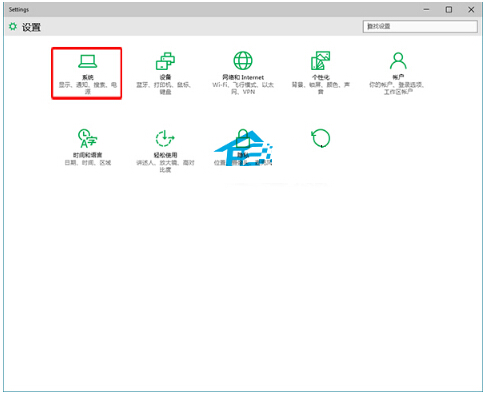Open 轻松使用 (Ease of Access) settings
Image resolution: width=486 pixels, height=396 pixels.
point(165,151)
